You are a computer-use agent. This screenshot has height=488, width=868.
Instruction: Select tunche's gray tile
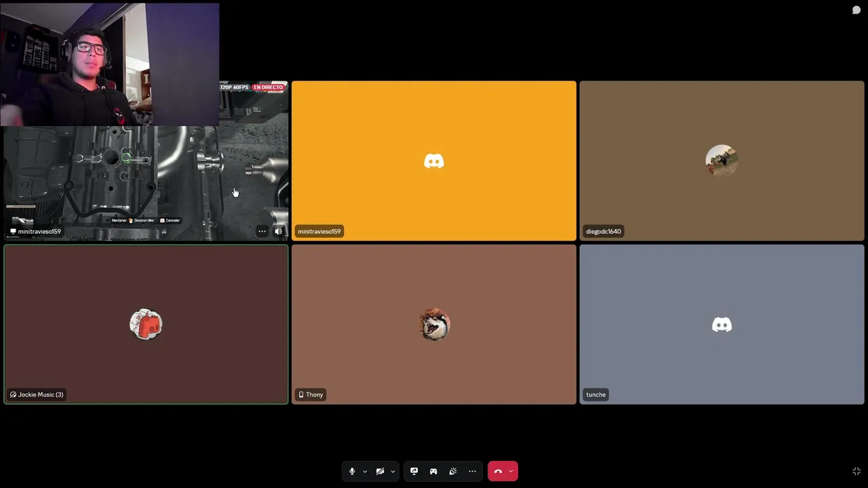[x=722, y=324]
